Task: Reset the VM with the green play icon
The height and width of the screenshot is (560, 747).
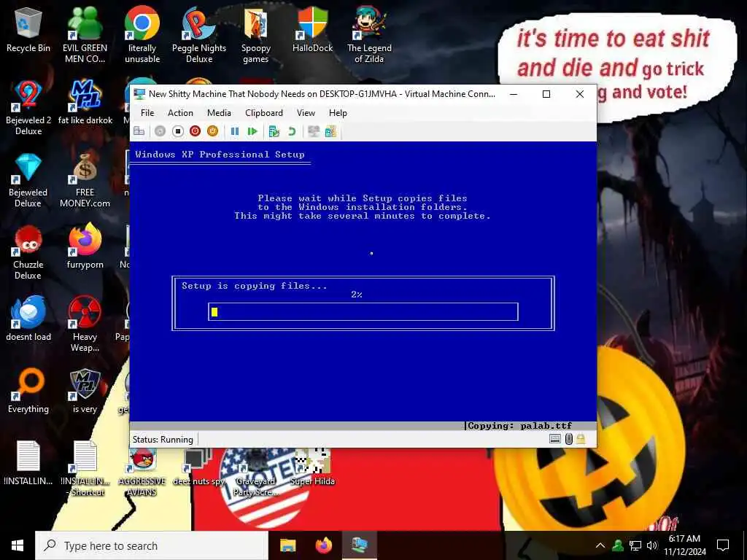Action: pos(252,131)
